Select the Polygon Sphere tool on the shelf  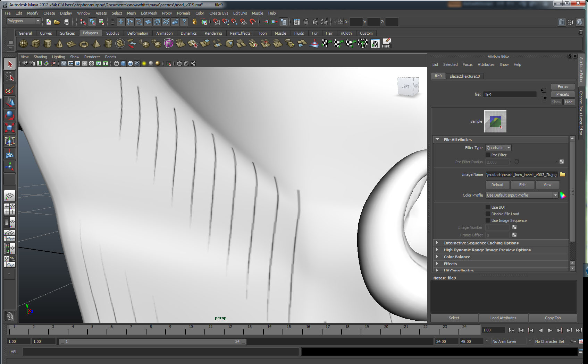[23, 43]
